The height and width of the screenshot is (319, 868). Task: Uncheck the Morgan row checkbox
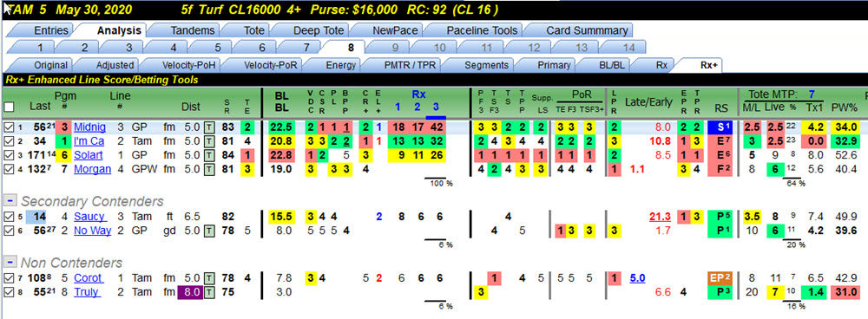[x=9, y=169]
